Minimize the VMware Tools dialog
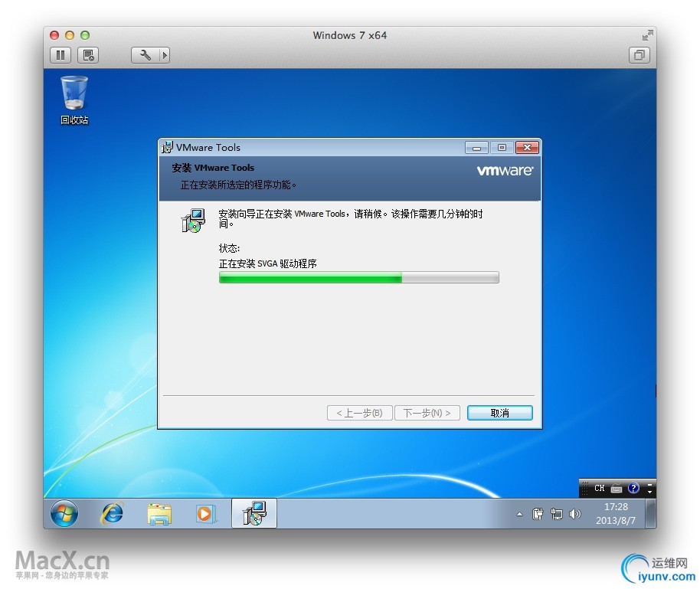The width and height of the screenshot is (700, 589). coord(477,148)
